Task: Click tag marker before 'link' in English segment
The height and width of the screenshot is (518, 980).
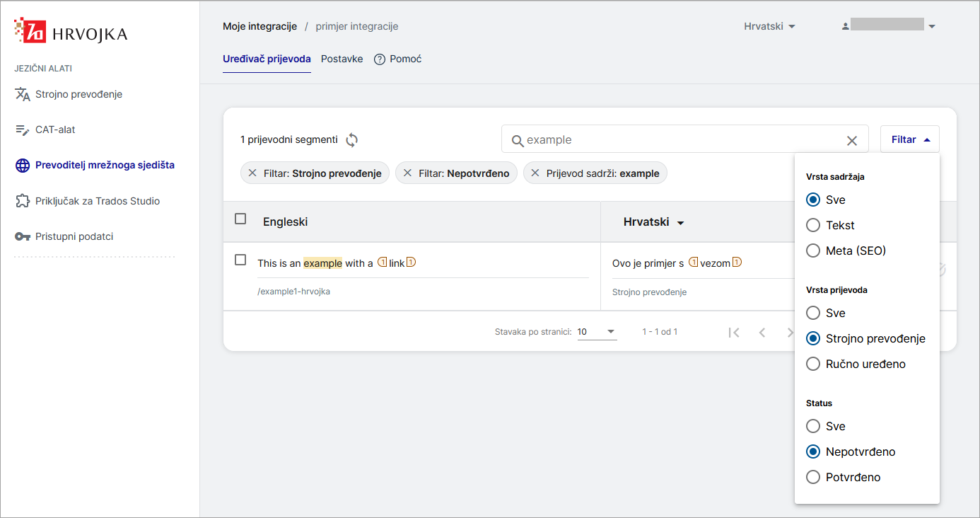Action: [x=383, y=263]
